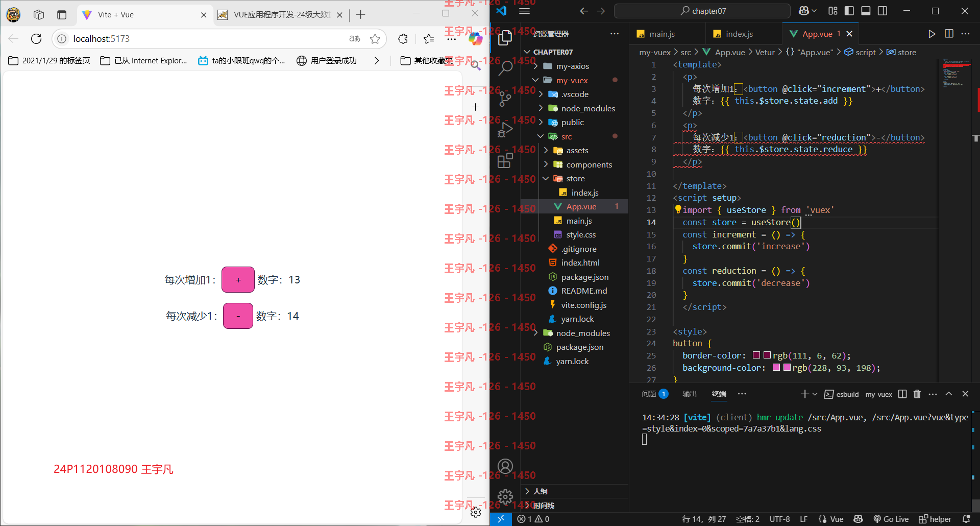Click the pink minus decrement button
This screenshot has width=980, height=526.
(x=238, y=316)
